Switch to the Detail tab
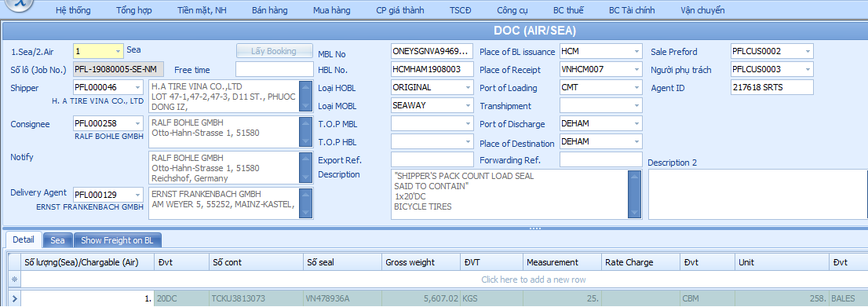The width and height of the screenshot is (868, 307). pos(24,240)
